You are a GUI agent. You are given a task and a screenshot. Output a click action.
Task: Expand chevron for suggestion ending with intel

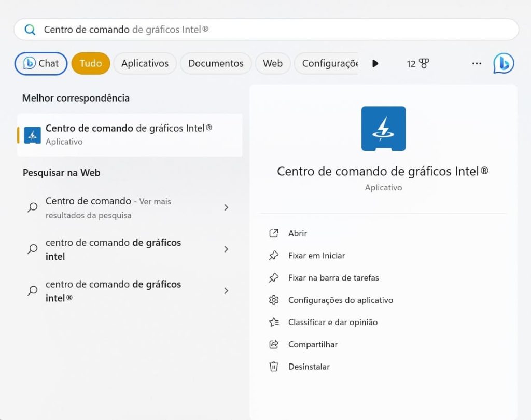(x=226, y=249)
